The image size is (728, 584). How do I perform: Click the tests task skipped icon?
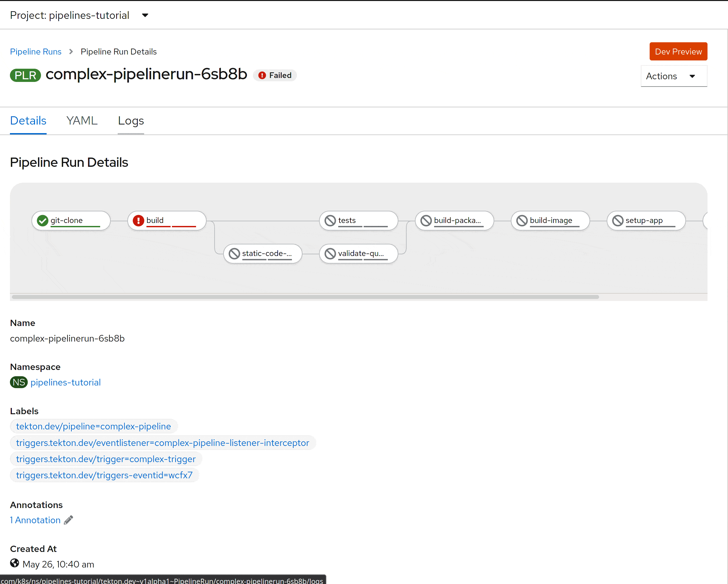pyautogui.click(x=330, y=221)
